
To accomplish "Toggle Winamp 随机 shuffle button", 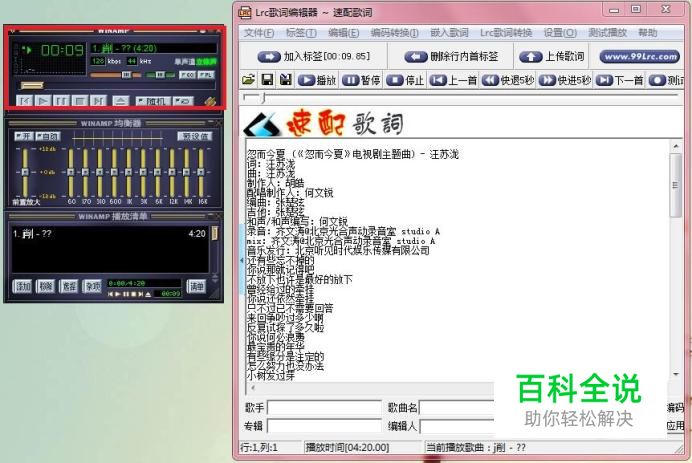I will click(x=152, y=102).
